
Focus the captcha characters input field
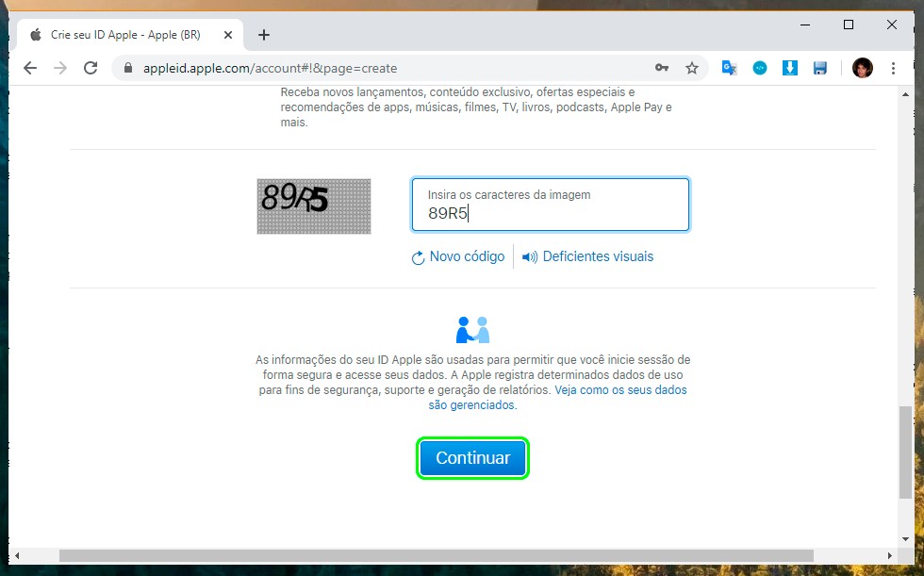[x=551, y=213]
